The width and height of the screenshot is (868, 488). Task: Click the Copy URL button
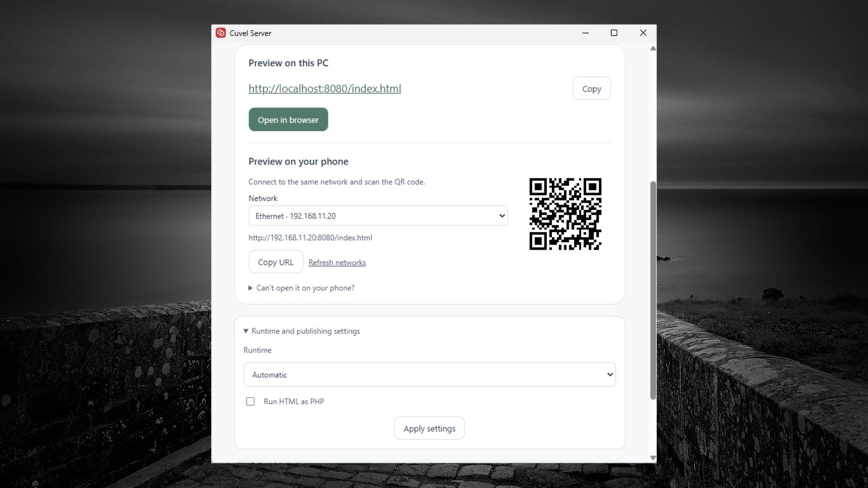click(x=275, y=262)
